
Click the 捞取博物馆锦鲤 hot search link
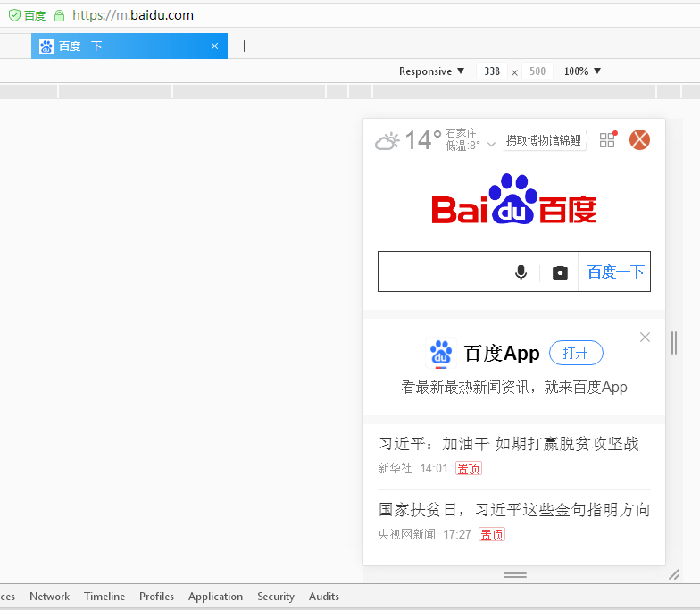pyautogui.click(x=543, y=140)
